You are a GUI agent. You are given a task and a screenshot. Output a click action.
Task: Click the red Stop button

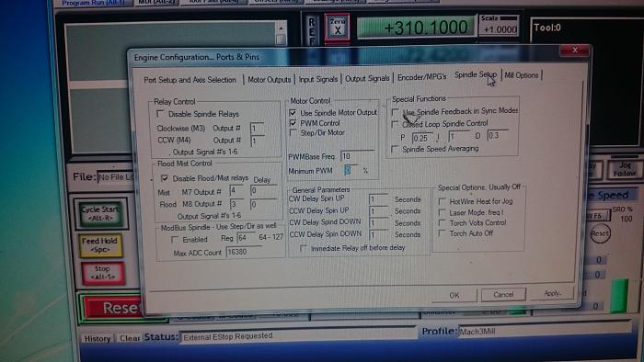point(103,273)
